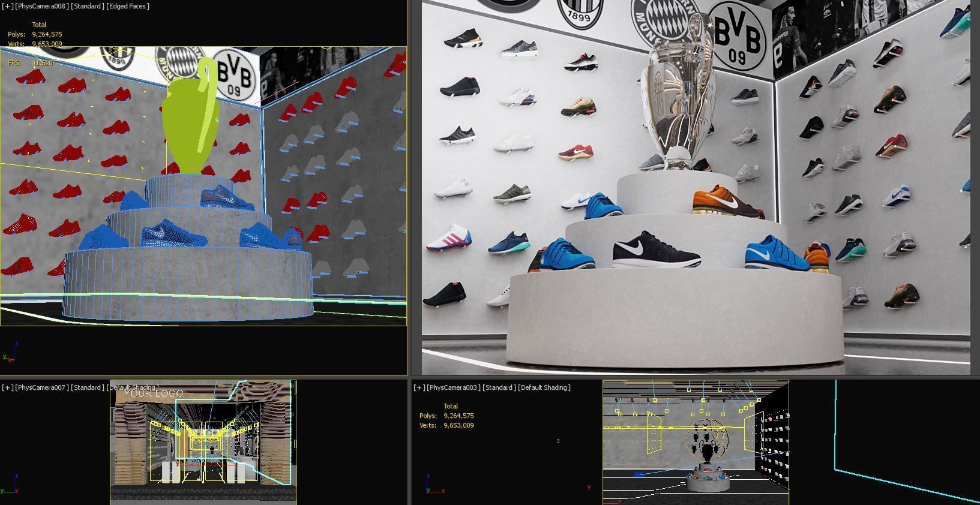Open Default Shading menu in PhysCamera007 viewport
Screen dimensions: 980x505
[x=133, y=387]
